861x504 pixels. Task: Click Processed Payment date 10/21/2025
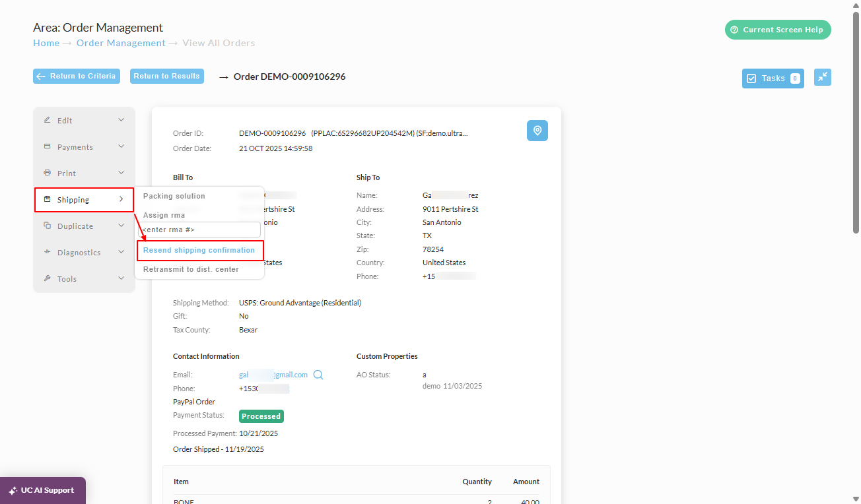point(259,433)
